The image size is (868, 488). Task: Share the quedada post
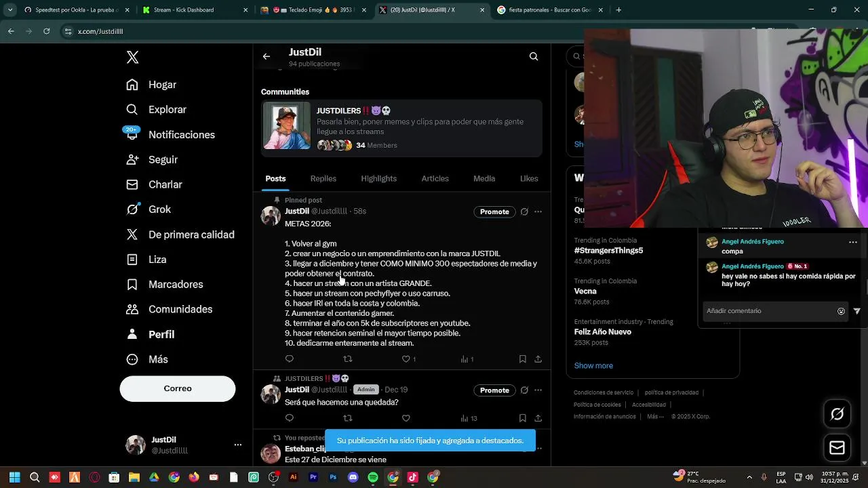[538, 418]
